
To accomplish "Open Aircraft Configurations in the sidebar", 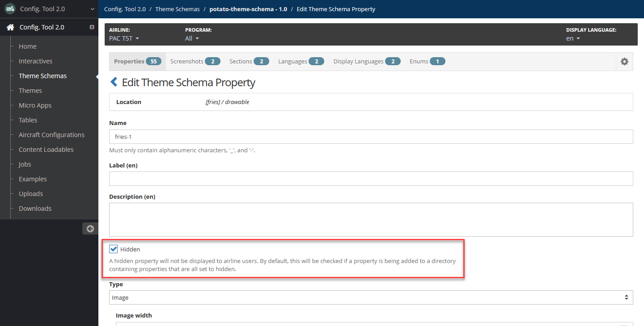I will click(x=51, y=135).
